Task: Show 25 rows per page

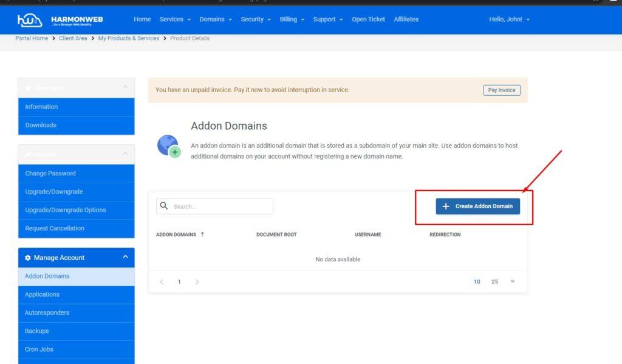Action: tap(494, 281)
